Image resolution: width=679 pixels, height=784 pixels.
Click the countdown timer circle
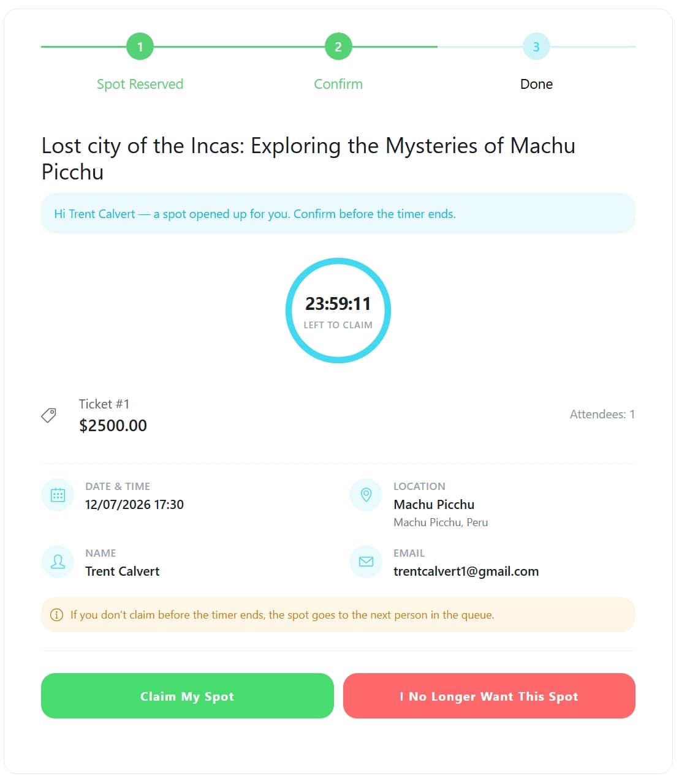[x=338, y=311]
